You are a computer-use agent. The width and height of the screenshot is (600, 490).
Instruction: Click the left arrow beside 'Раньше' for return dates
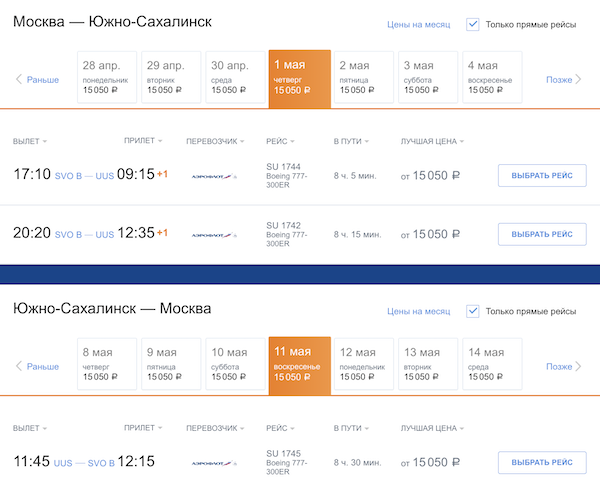coord(18,366)
